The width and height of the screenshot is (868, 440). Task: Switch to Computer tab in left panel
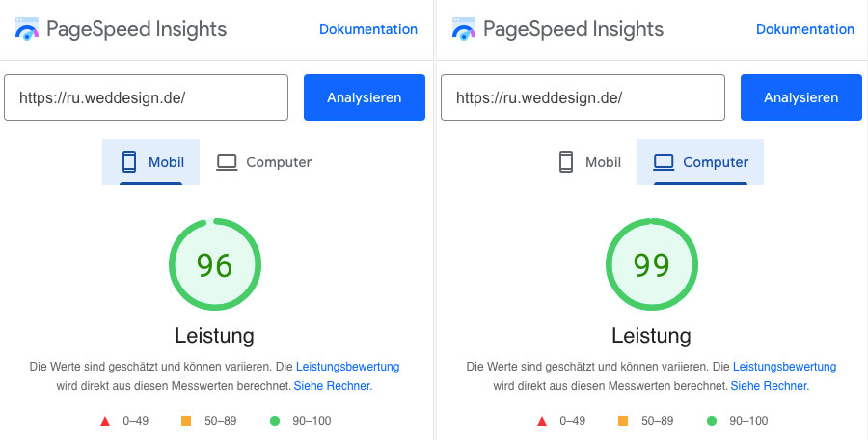[263, 162]
